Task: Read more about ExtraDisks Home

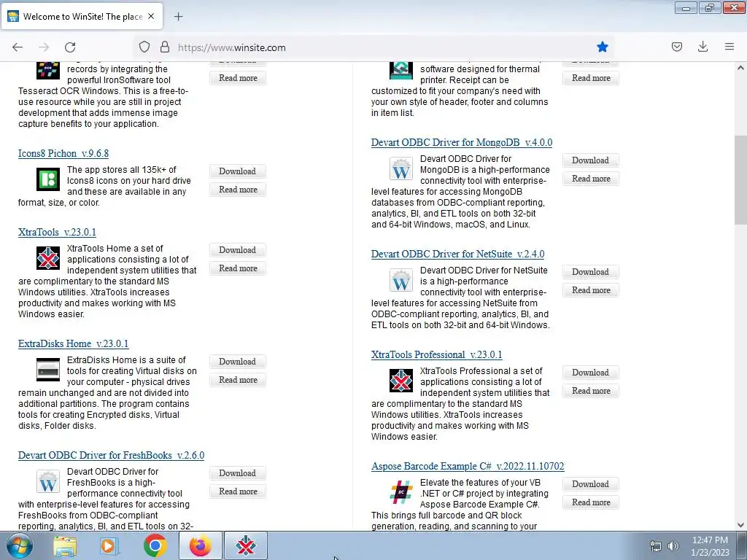Action: point(238,379)
